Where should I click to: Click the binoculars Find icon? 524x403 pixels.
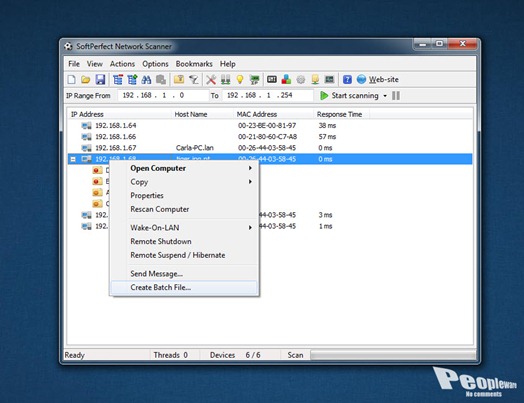click(146, 80)
